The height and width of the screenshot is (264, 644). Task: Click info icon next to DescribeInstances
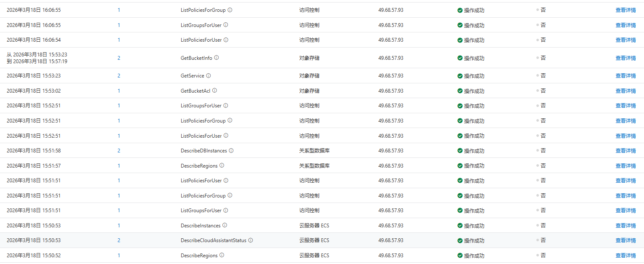pyautogui.click(x=224, y=226)
